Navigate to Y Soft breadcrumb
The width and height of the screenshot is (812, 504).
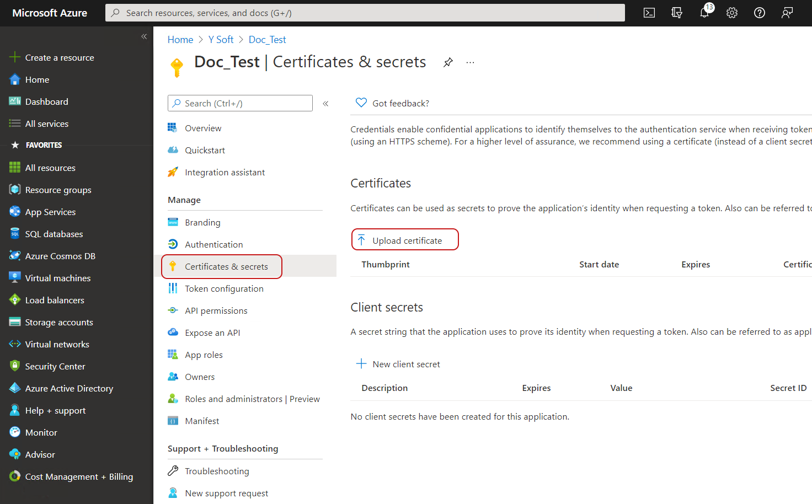(221, 40)
